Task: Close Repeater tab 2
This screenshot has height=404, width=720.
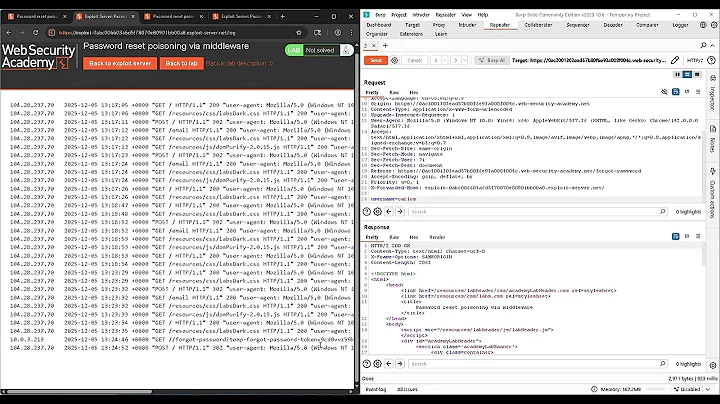Action: click(x=373, y=45)
